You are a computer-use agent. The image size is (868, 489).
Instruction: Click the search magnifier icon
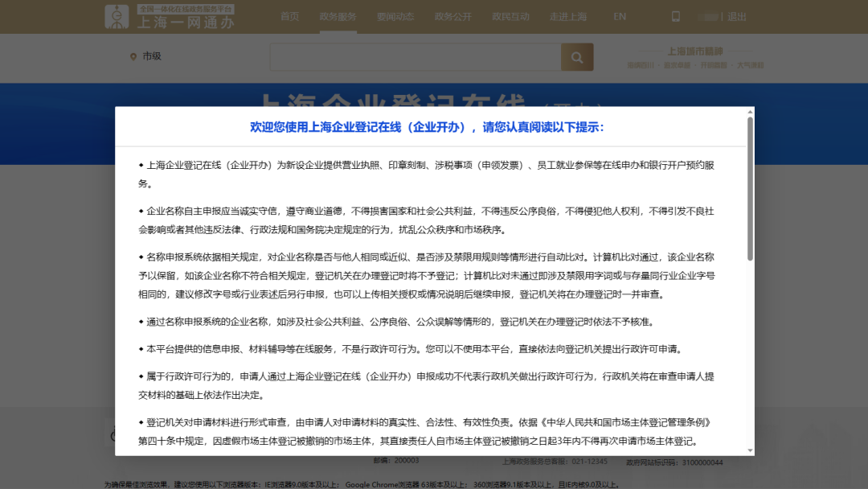(577, 57)
